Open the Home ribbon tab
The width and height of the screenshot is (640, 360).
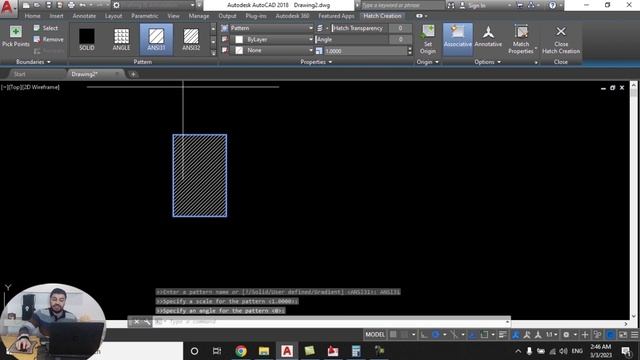coord(32,16)
